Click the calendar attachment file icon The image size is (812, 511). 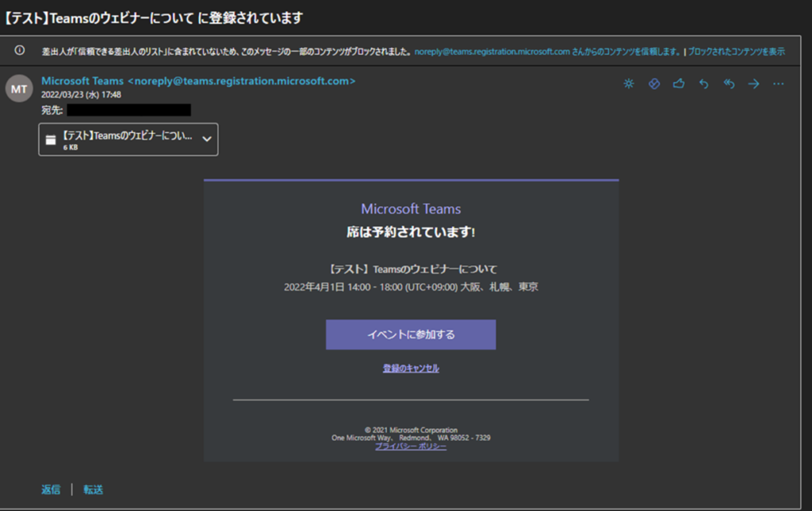coord(51,139)
